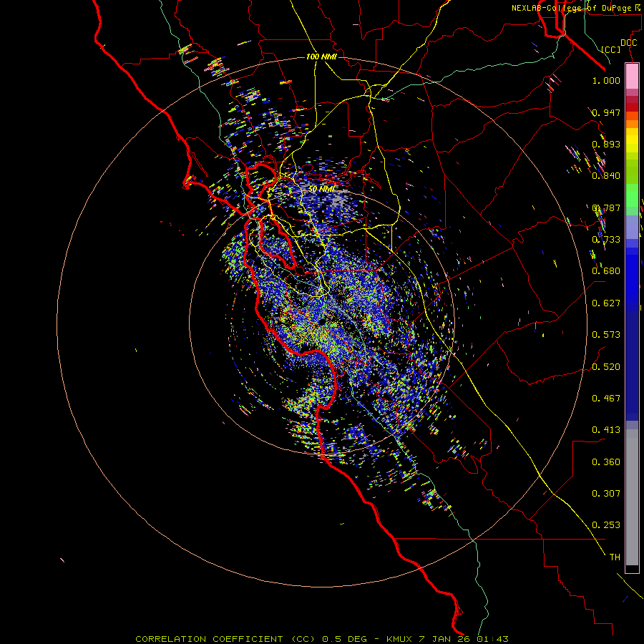
Task: Pick the bright green band above 0.787
Action: (x=632, y=195)
